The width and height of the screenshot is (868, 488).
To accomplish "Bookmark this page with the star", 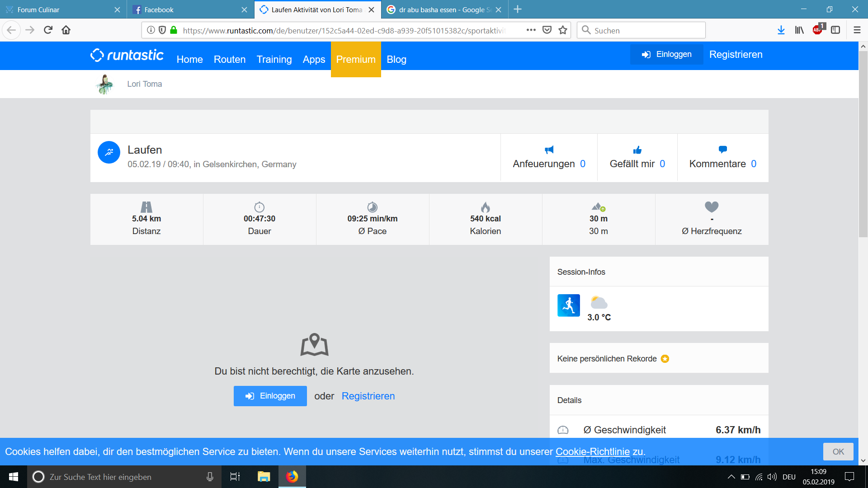I will tap(563, 30).
